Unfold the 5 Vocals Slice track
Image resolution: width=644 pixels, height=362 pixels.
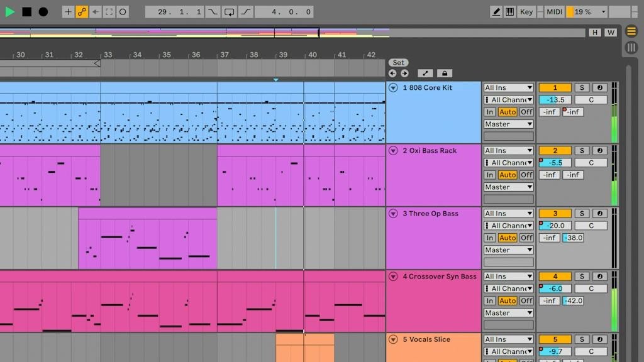393,339
